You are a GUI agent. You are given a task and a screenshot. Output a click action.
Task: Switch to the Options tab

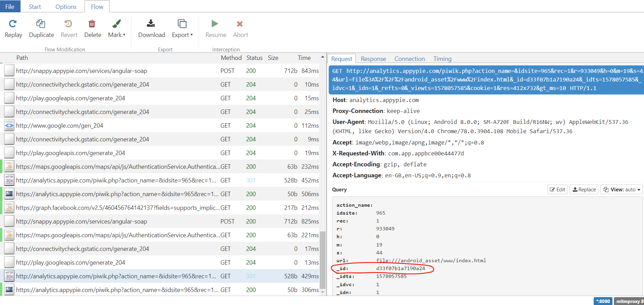click(66, 7)
